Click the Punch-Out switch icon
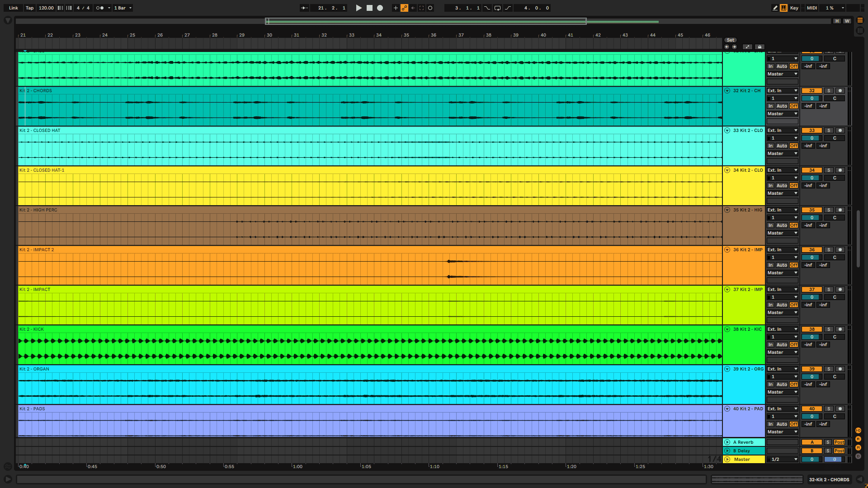Screen dimensions: 868x488 tap(508, 8)
